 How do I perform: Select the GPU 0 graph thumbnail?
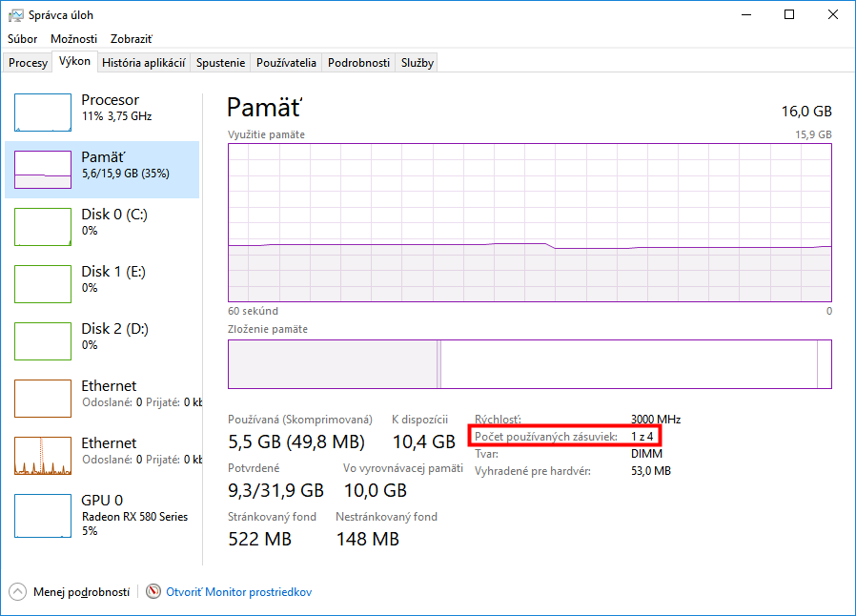tap(43, 513)
